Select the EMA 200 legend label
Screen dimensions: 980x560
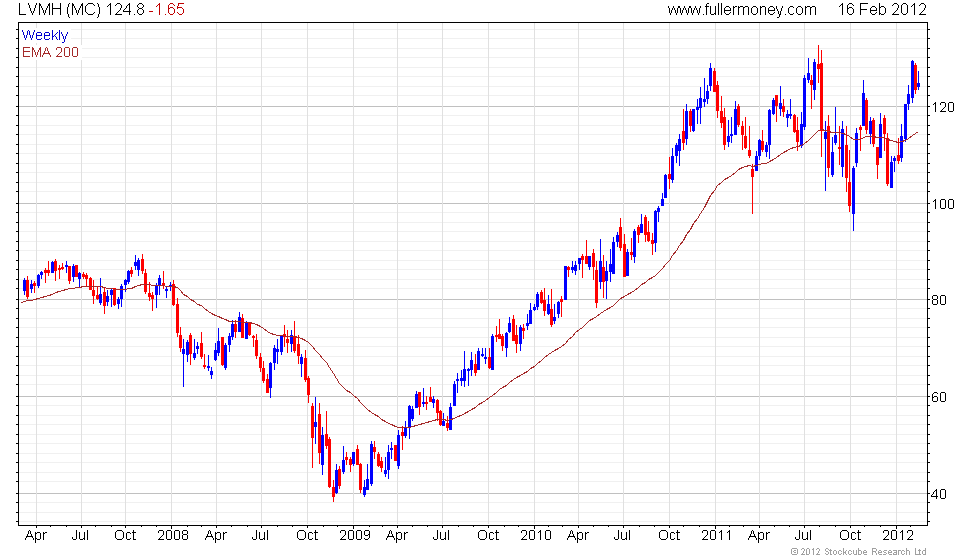pos(51,52)
